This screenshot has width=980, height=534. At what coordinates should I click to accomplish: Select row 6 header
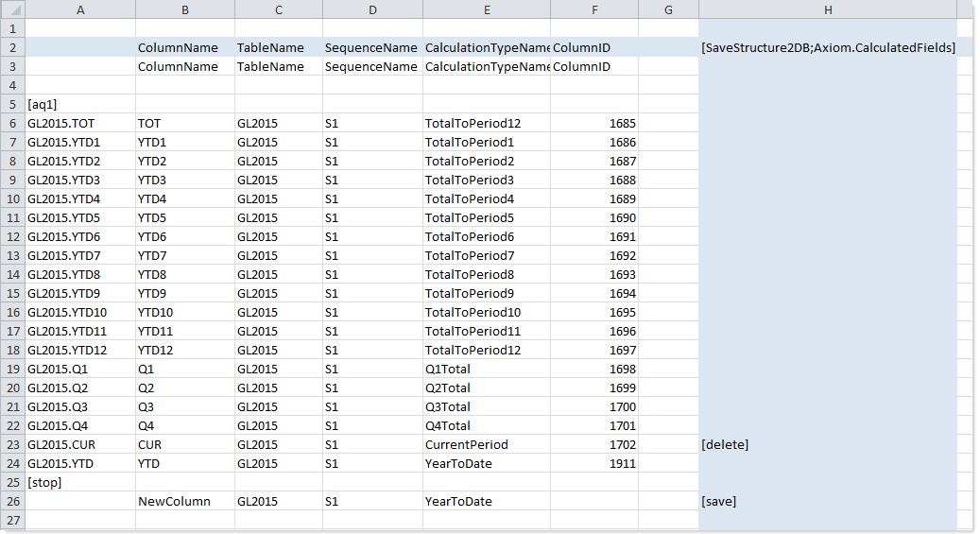(x=12, y=123)
